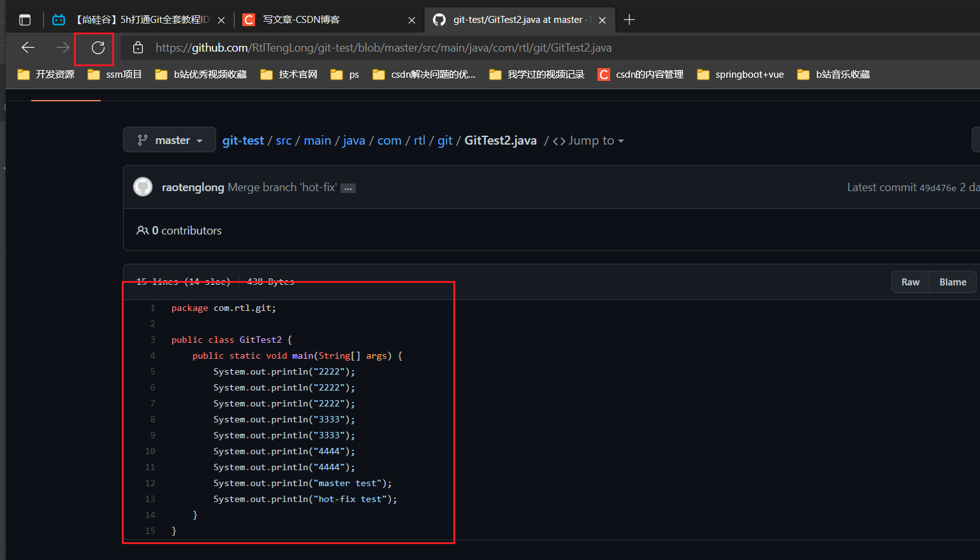Select code line number 15
This screenshot has height=560, width=980.
[150, 531]
